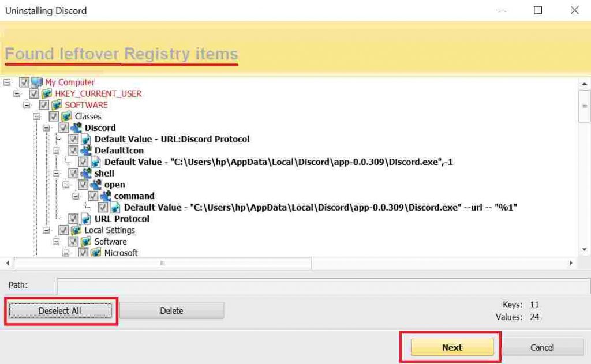This screenshot has height=364, width=591.
Task: Click the horizontal scrollbar right arrow
Action: (571, 263)
